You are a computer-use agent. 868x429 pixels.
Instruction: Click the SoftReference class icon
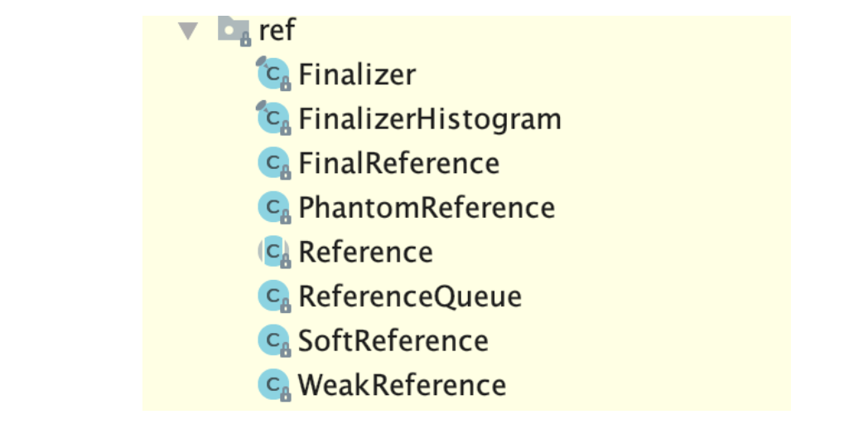(272, 340)
